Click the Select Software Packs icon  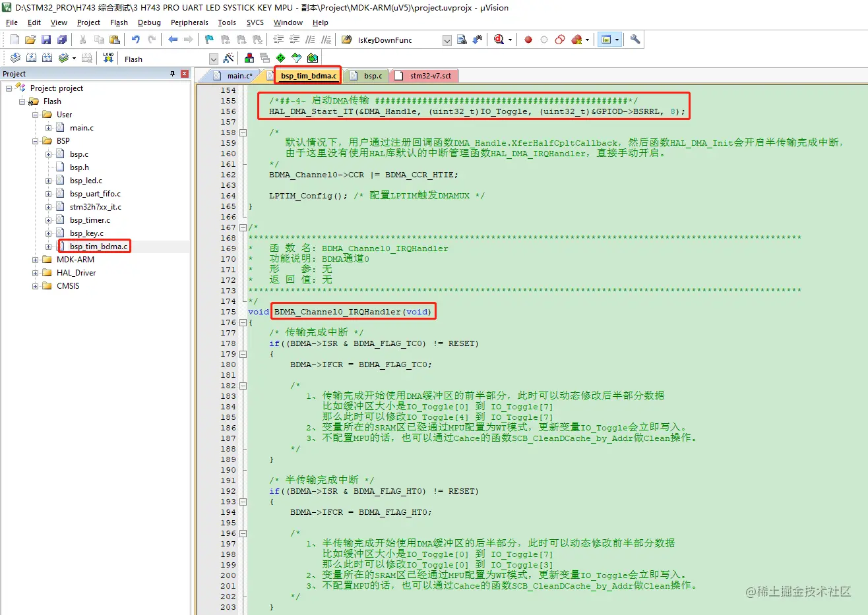pyautogui.click(x=297, y=58)
